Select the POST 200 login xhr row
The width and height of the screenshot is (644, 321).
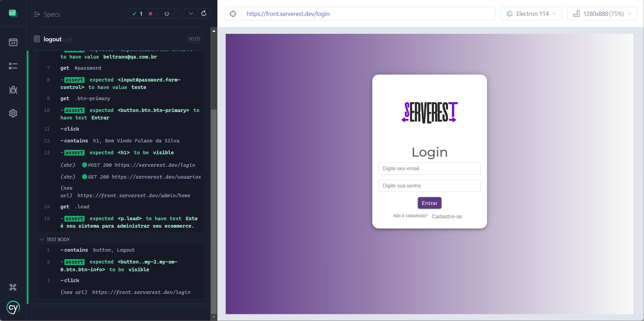tap(121, 165)
